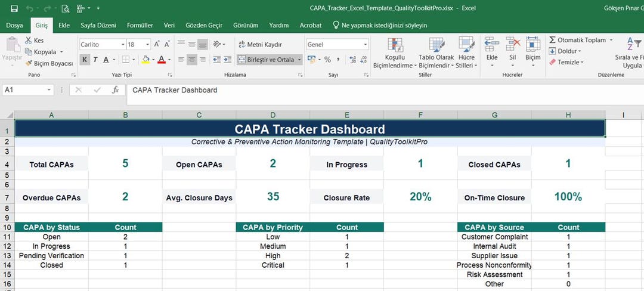Toggle underline A formatting
The height and width of the screenshot is (291, 644).
(x=106, y=60)
